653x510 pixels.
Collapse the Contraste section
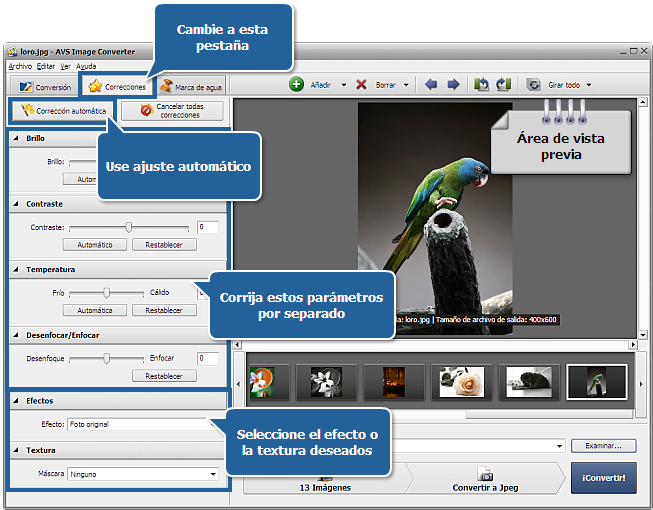16,204
